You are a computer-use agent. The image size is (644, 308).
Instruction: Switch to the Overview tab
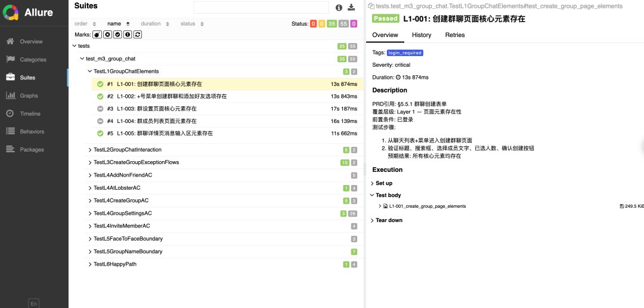pyautogui.click(x=385, y=35)
